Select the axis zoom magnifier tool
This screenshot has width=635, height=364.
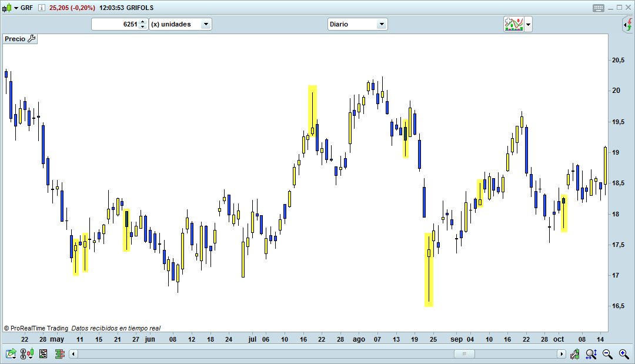coord(590,354)
